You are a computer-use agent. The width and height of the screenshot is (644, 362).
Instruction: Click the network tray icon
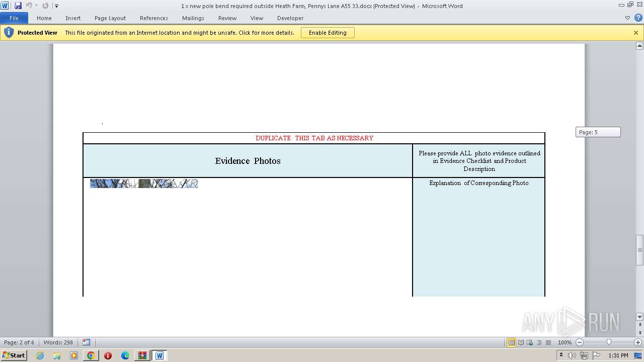click(x=584, y=355)
